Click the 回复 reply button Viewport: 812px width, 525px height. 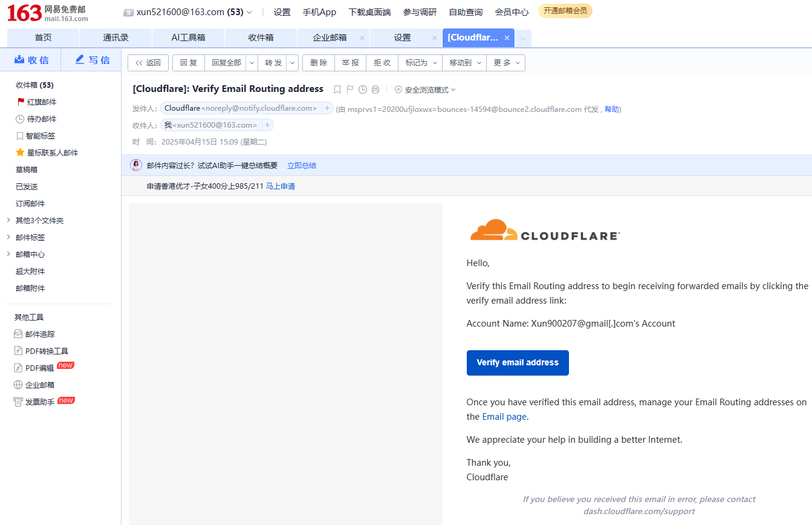pyautogui.click(x=189, y=63)
